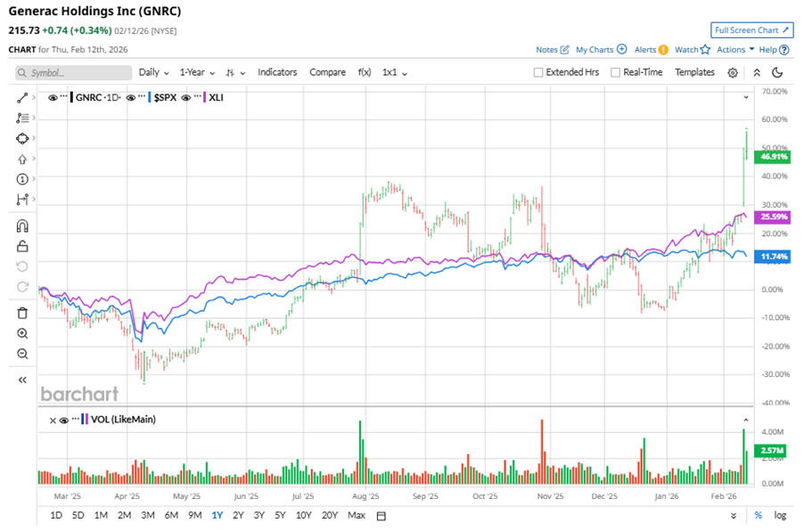Open the Actions dropdown menu
The width and height of the screenshot is (804, 532).
click(x=735, y=49)
